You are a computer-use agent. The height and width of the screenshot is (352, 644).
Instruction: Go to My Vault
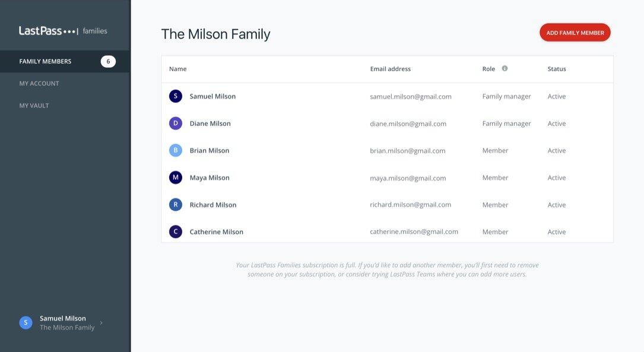click(x=34, y=106)
